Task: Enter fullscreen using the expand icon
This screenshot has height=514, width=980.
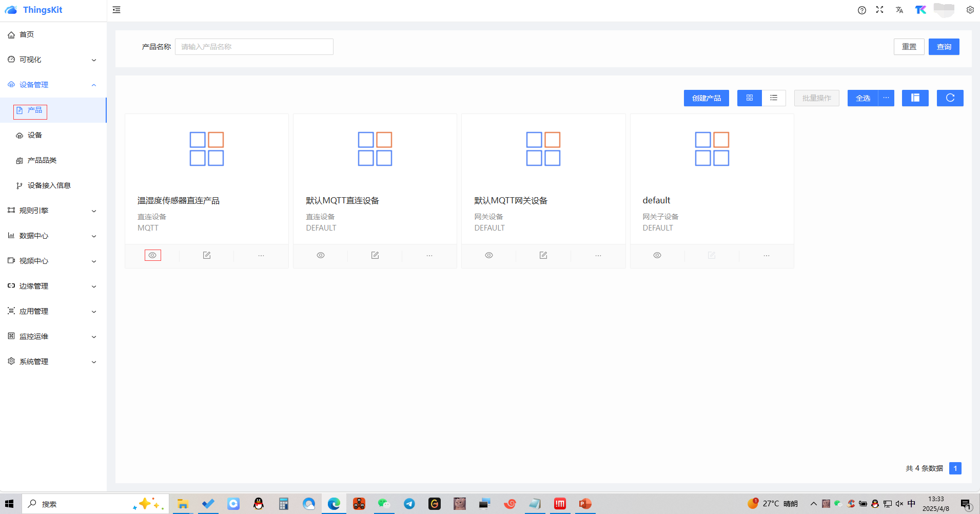Action: pos(879,10)
